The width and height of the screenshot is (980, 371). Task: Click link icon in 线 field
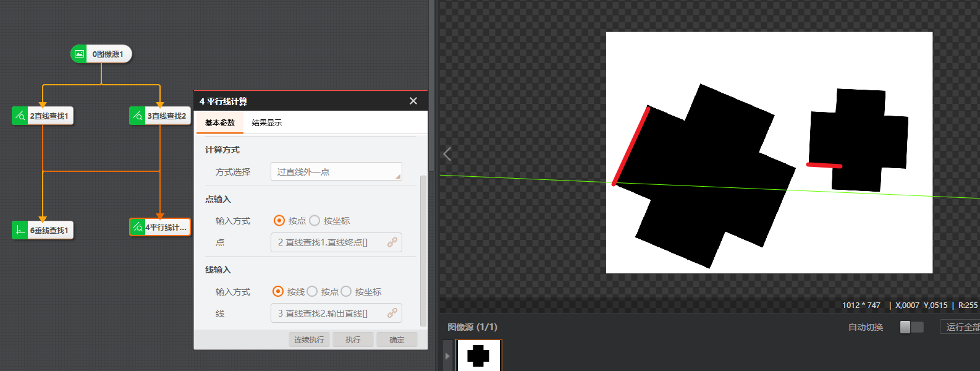point(392,313)
